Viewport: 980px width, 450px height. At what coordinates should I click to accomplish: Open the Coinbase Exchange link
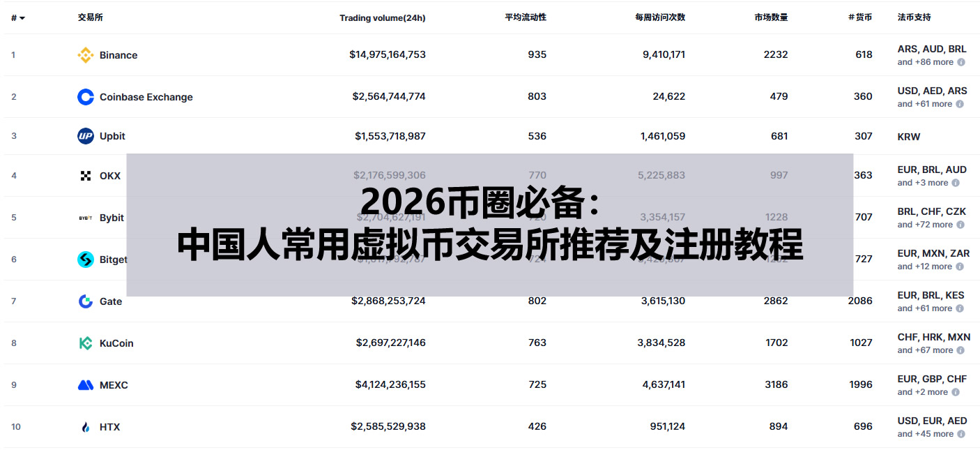[x=146, y=97]
